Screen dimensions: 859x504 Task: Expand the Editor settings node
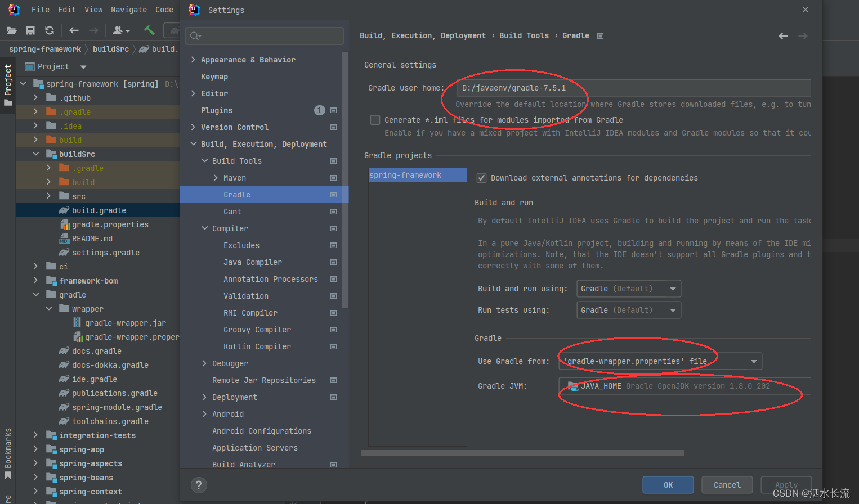(x=193, y=93)
